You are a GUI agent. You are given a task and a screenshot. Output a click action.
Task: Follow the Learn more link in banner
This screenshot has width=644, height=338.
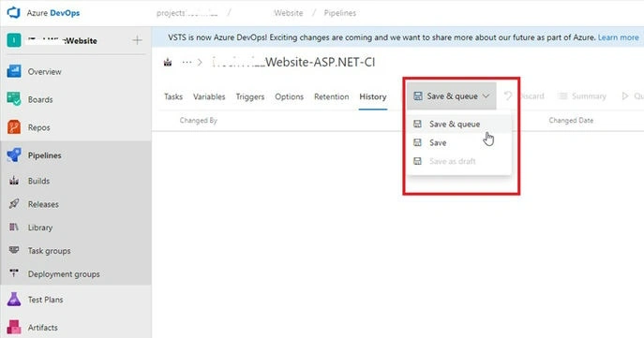coord(618,37)
